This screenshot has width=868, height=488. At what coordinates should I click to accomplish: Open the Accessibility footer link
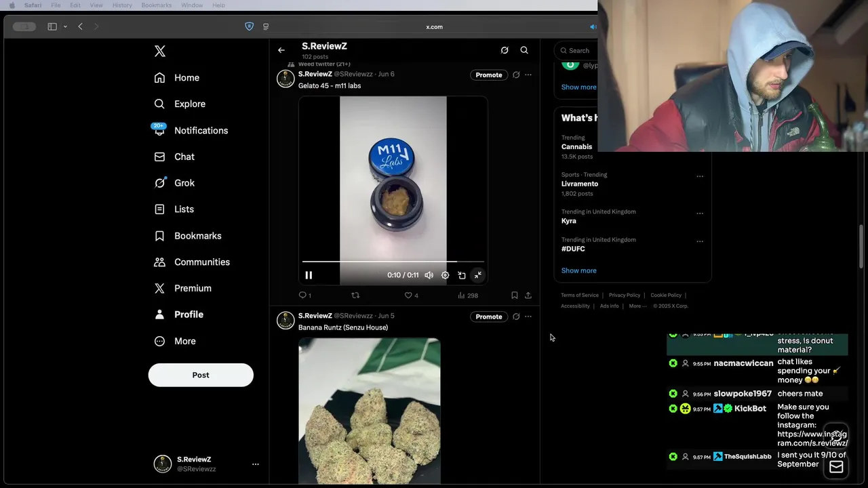(575, 306)
